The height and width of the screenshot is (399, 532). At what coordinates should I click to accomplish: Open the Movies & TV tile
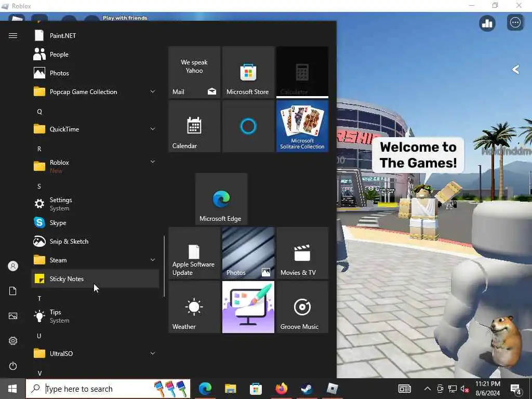coord(302,253)
